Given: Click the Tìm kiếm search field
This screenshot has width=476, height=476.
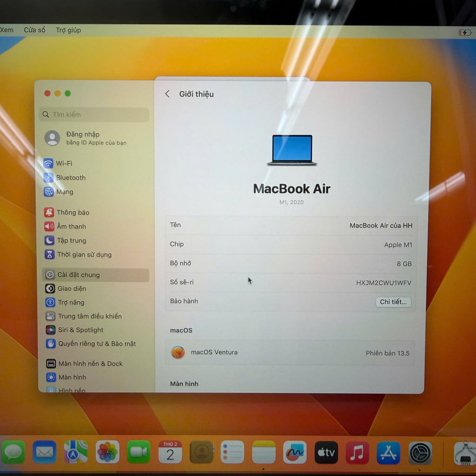Looking at the screenshot, I should coord(95,114).
